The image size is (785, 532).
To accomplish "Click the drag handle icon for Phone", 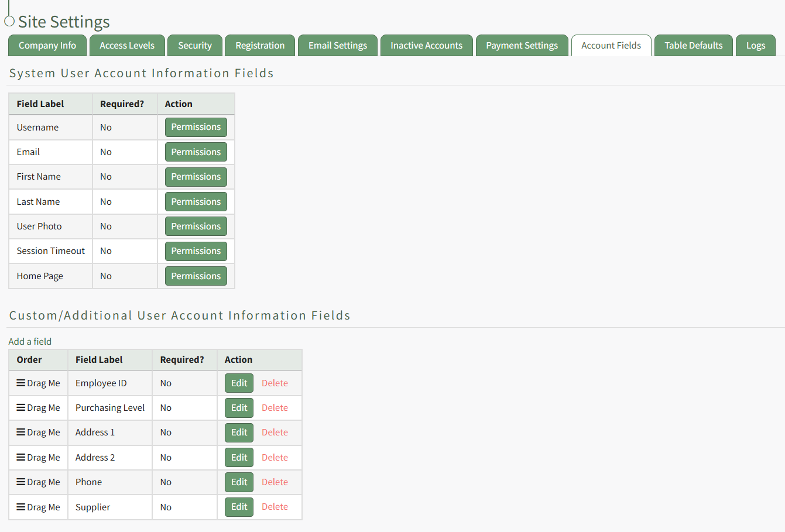I will click(21, 482).
